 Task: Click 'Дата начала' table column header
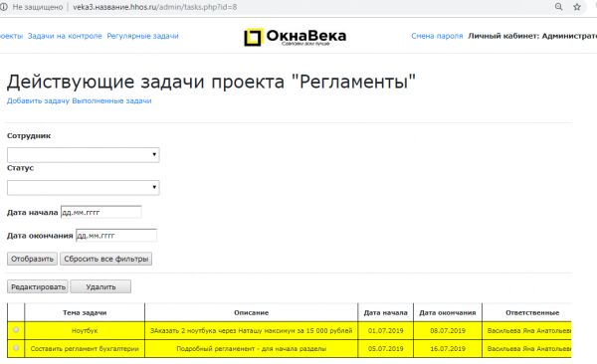coord(385,312)
